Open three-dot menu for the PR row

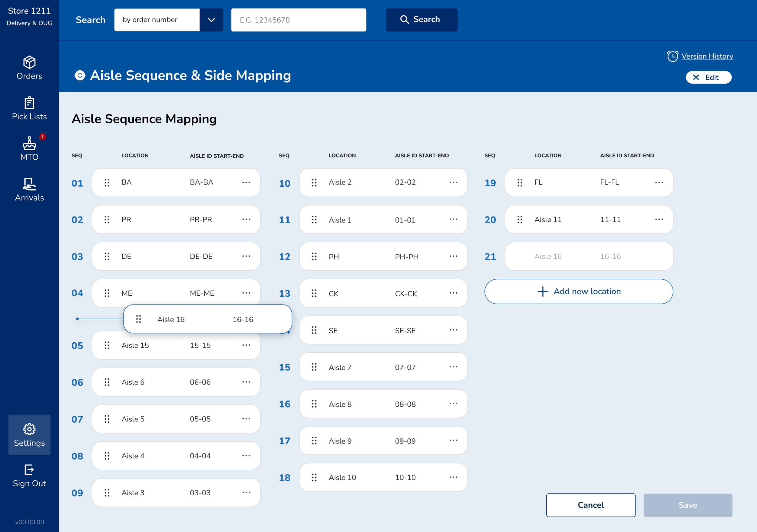pyautogui.click(x=246, y=219)
